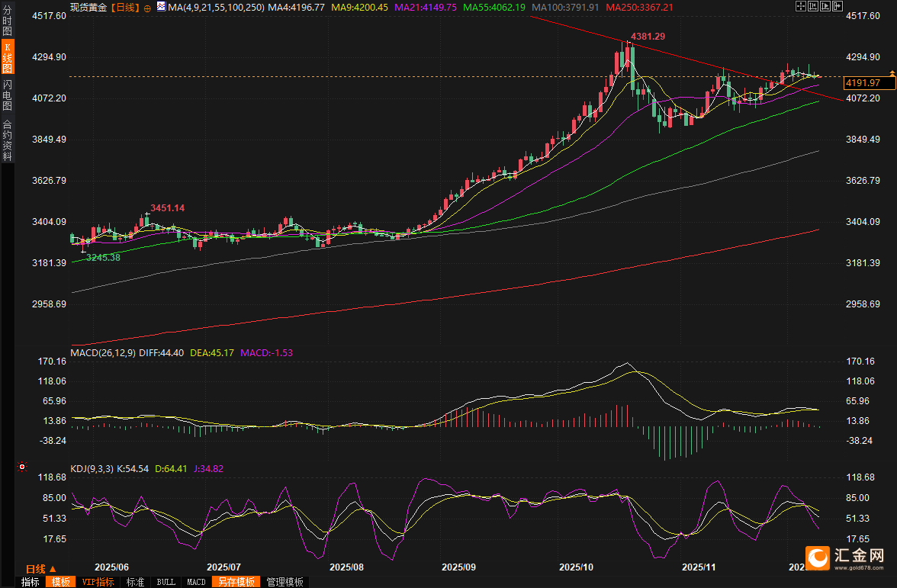
Task: Click the orange circle icon after 日线
Action: [x=148, y=8]
